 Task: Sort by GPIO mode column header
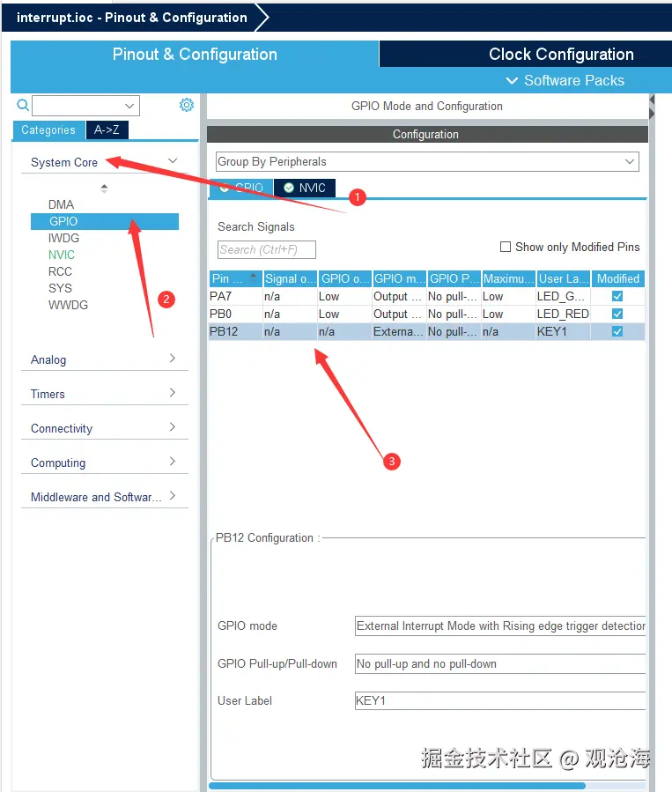point(400,278)
